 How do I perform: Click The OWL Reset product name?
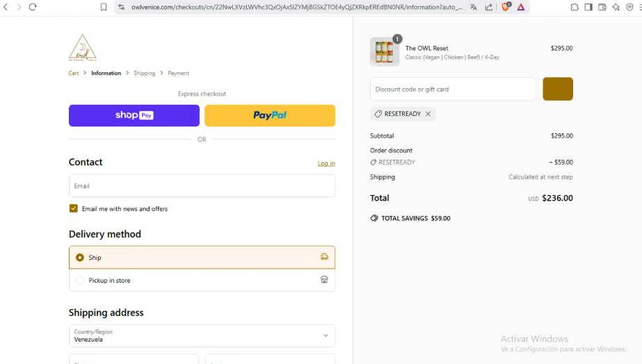coord(426,48)
